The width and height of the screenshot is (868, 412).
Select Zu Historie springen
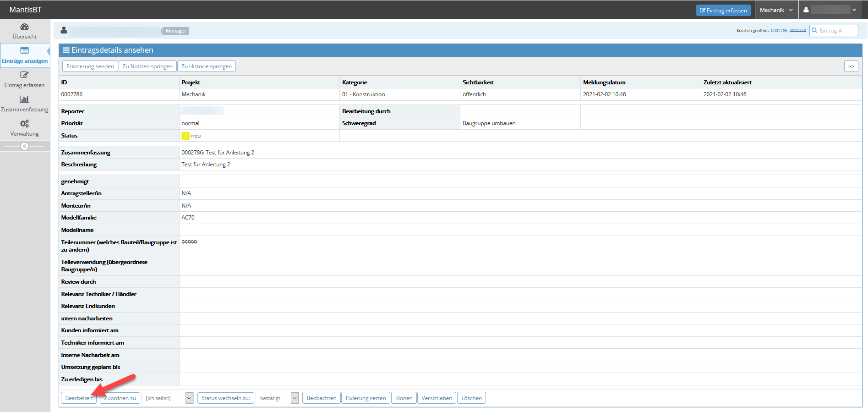[207, 66]
